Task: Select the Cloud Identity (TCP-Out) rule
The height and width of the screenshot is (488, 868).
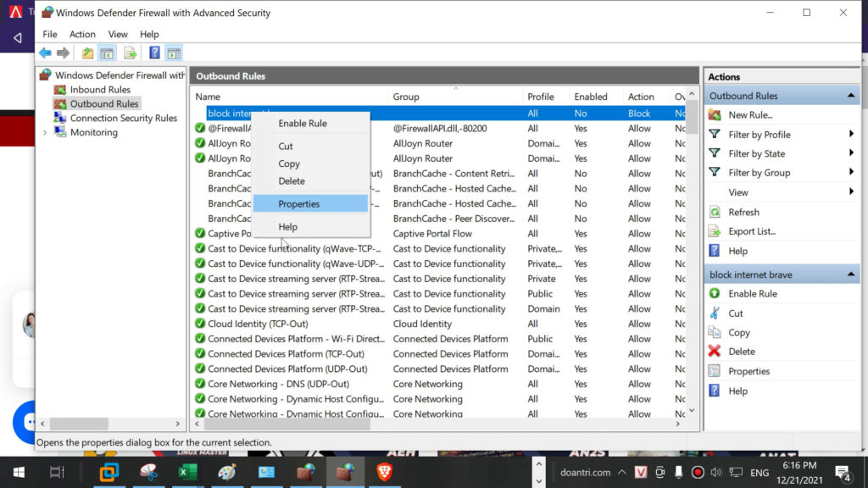Action: point(258,324)
